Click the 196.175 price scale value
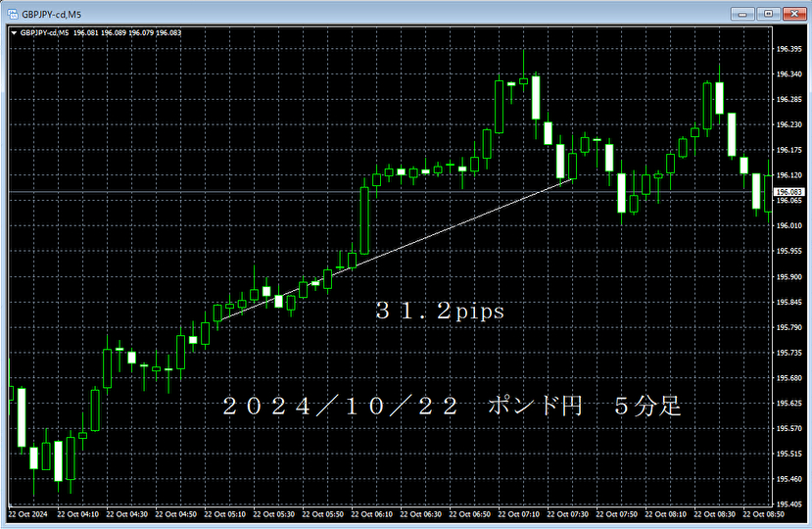 point(788,150)
